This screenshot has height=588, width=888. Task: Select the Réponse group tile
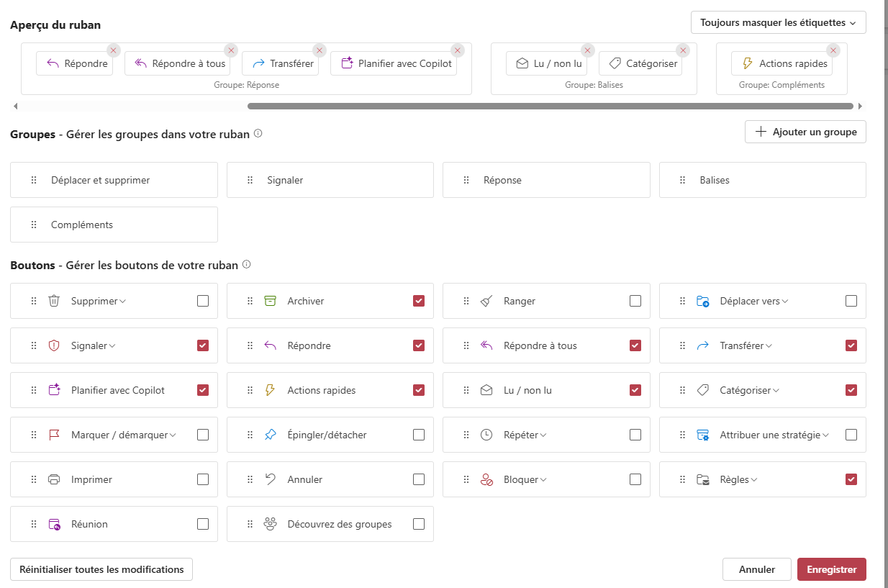pos(546,180)
